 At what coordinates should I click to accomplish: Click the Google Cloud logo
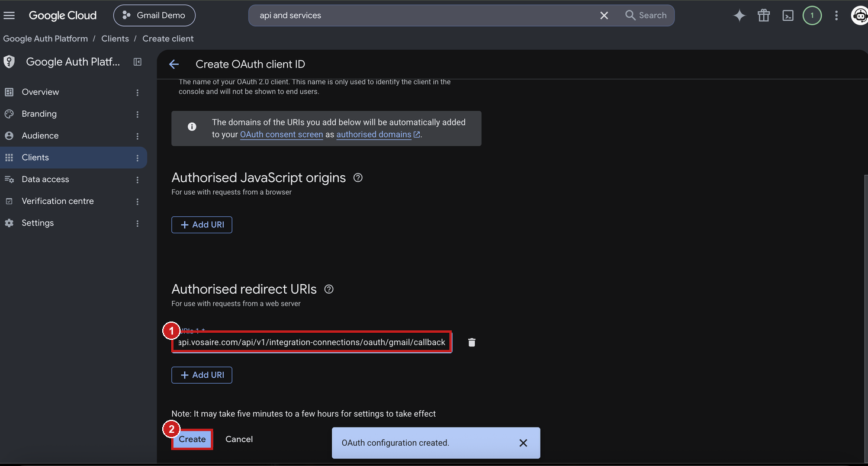(x=63, y=15)
